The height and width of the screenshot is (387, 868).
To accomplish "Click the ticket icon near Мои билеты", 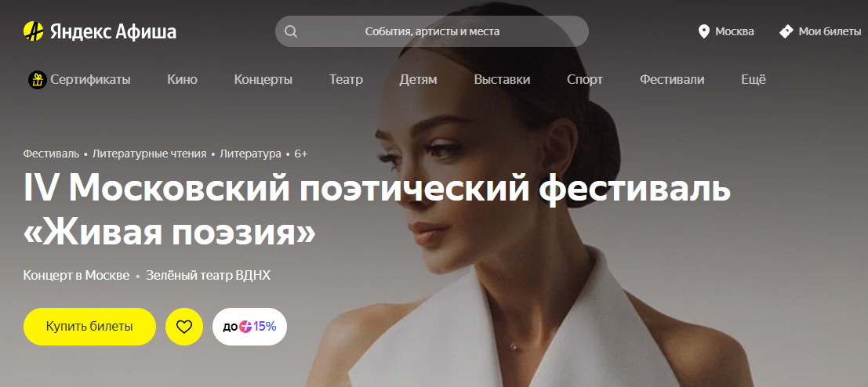I will (x=786, y=31).
